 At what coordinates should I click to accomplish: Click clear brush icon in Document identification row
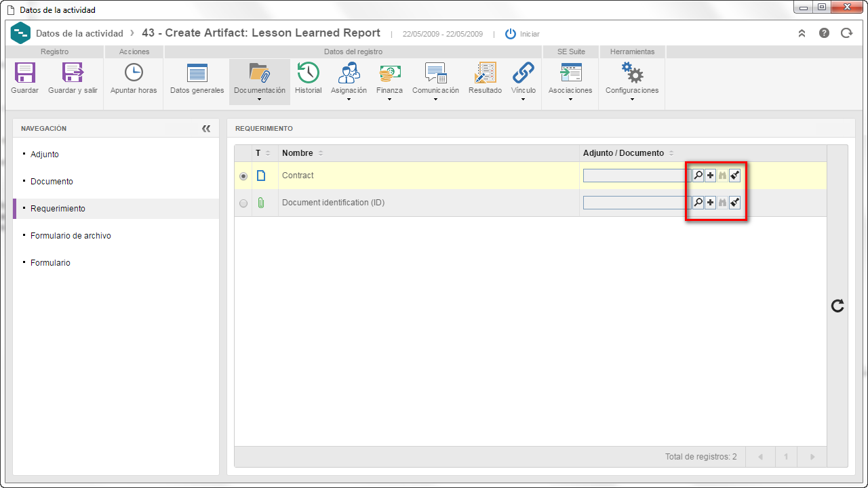tap(734, 203)
